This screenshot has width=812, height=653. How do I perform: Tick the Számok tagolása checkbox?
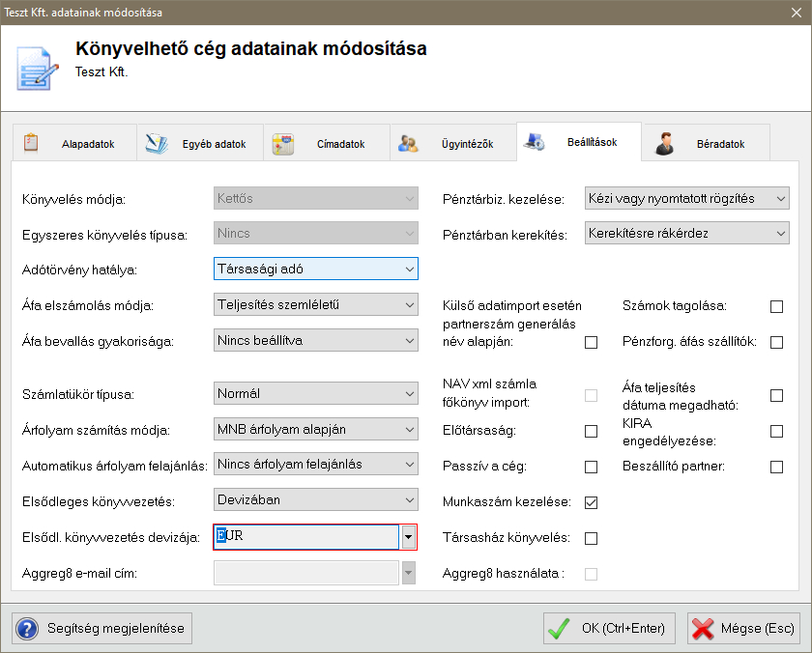pyautogui.click(x=776, y=306)
